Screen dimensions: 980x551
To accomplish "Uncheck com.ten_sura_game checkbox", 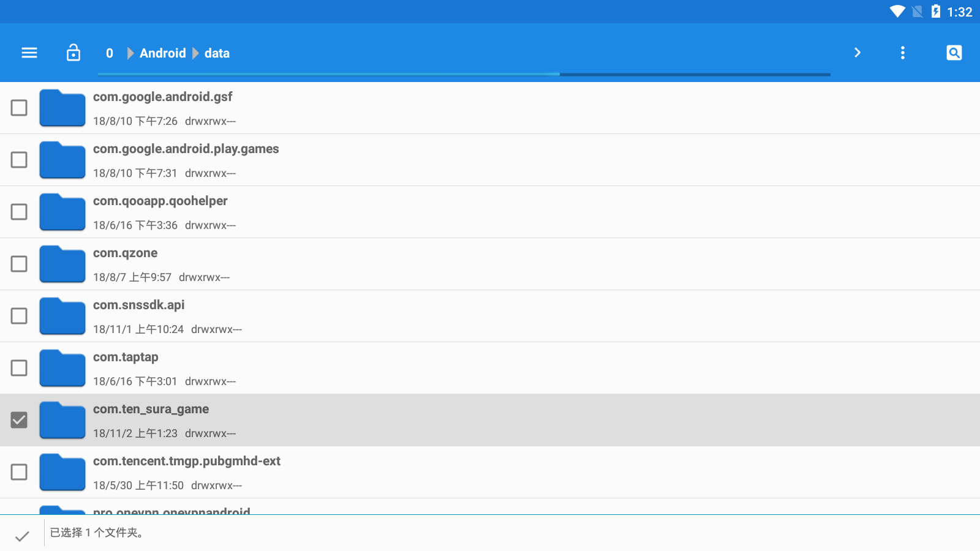I will pos(19,420).
